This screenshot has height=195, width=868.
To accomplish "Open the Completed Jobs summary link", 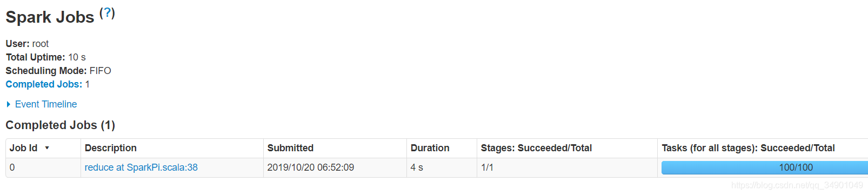I will click(44, 84).
